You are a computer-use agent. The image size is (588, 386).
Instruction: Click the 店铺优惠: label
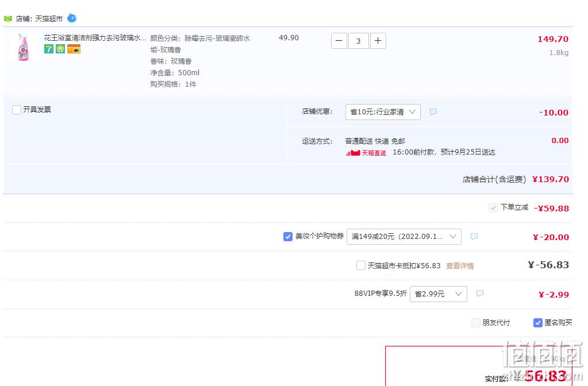[317, 111]
